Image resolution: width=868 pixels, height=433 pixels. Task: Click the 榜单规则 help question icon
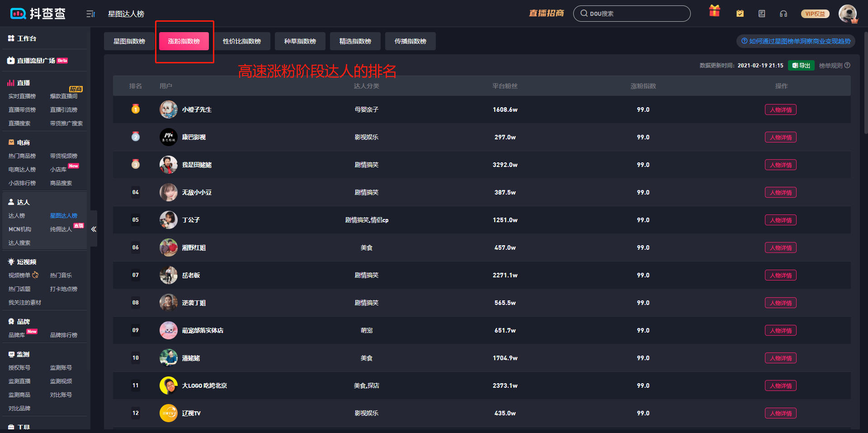click(x=848, y=66)
